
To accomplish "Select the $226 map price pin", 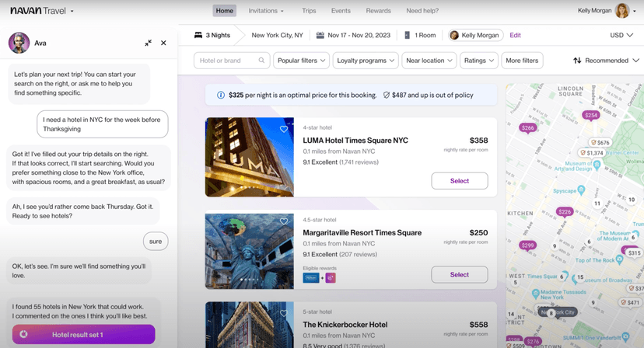I will click(565, 212).
